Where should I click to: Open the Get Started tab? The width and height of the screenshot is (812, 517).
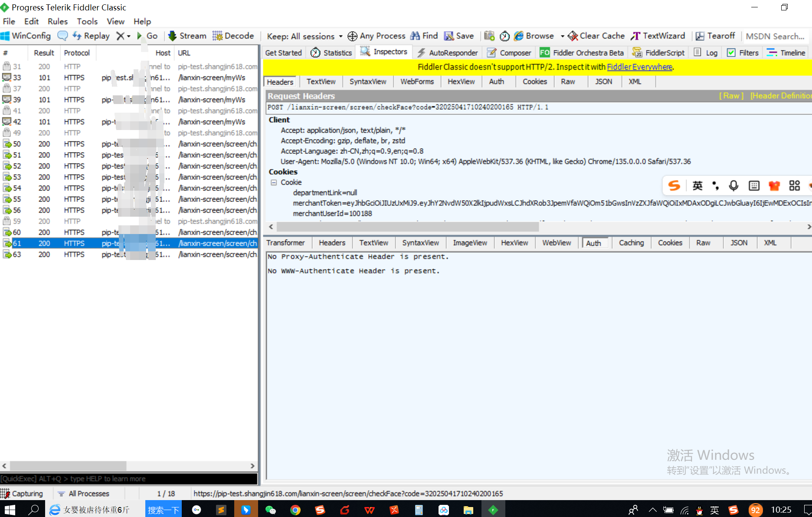coord(283,52)
